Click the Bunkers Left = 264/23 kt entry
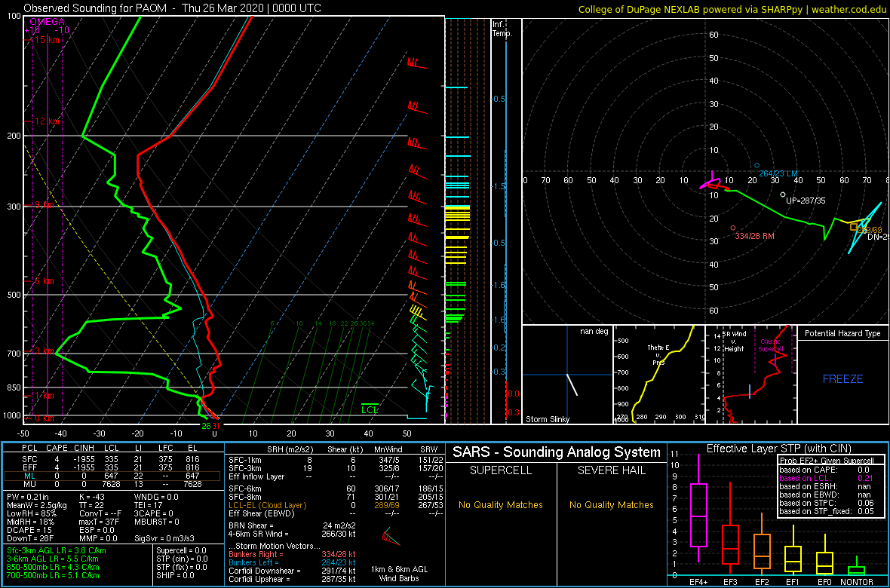Screen dimensions: 890x588 pos(292,562)
